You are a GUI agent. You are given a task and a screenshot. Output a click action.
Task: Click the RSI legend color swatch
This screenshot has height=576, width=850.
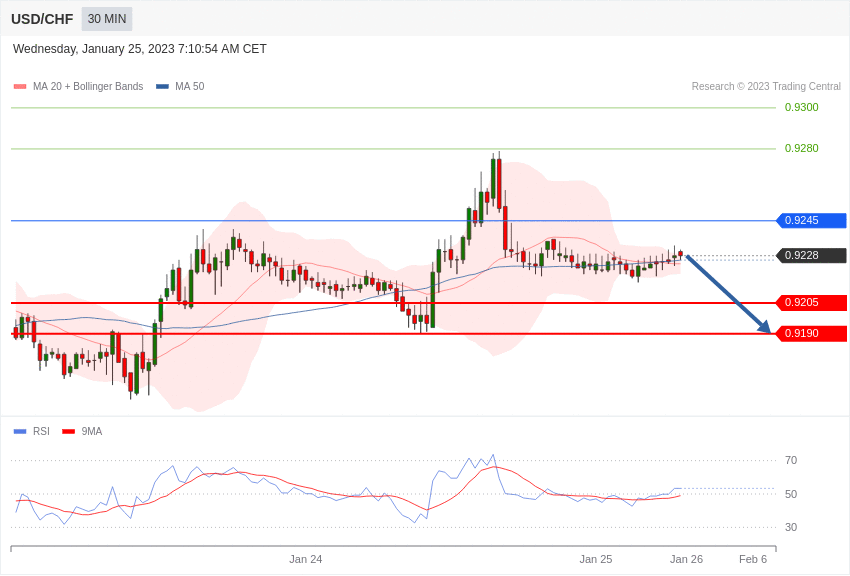tap(20, 432)
